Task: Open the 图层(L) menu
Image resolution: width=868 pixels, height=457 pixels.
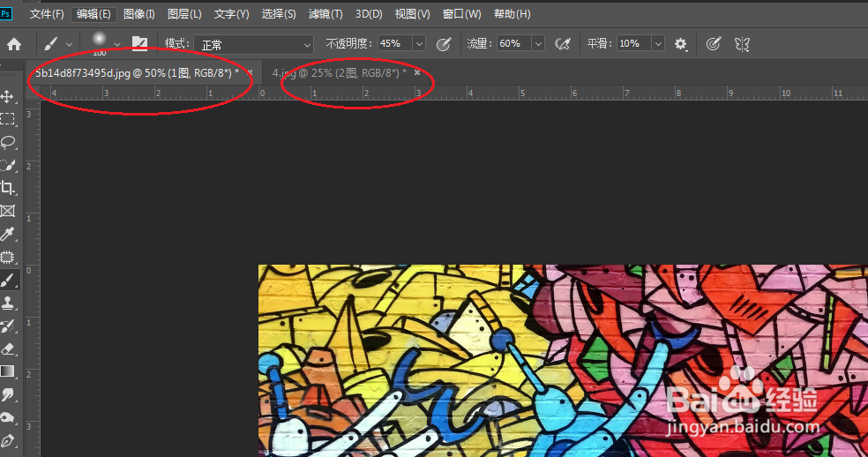Action: [x=184, y=14]
